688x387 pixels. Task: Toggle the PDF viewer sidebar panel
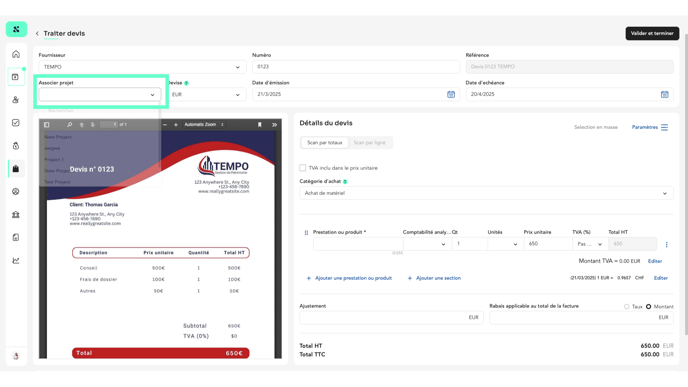pos(47,125)
